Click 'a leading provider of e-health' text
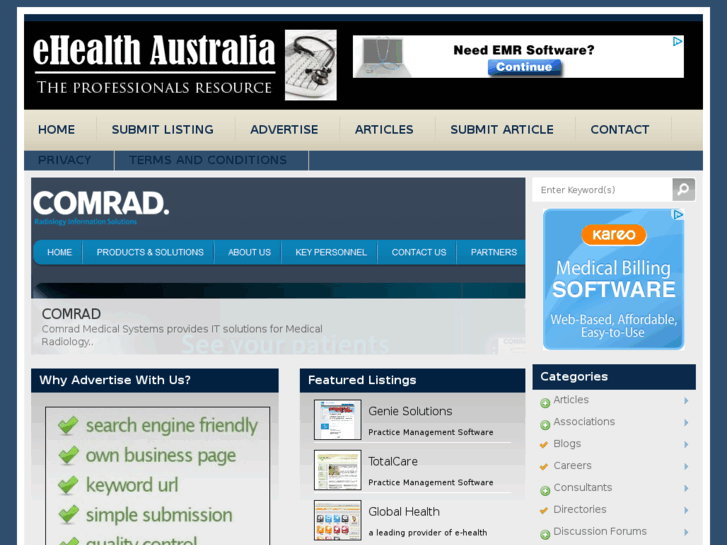Image resolution: width=727 pixels, height=545 pixels. click(427, 532)
